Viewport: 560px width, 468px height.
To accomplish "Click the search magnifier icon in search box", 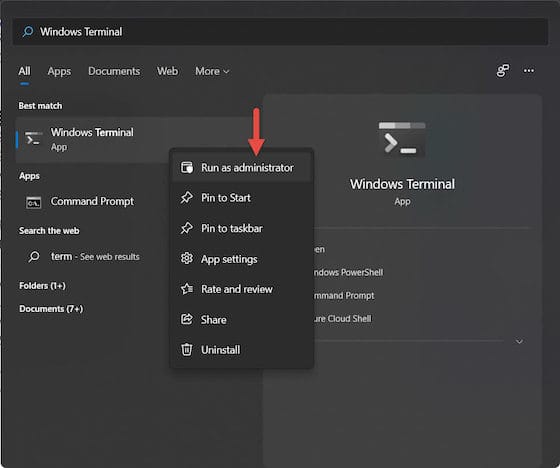I will (28, 31).
